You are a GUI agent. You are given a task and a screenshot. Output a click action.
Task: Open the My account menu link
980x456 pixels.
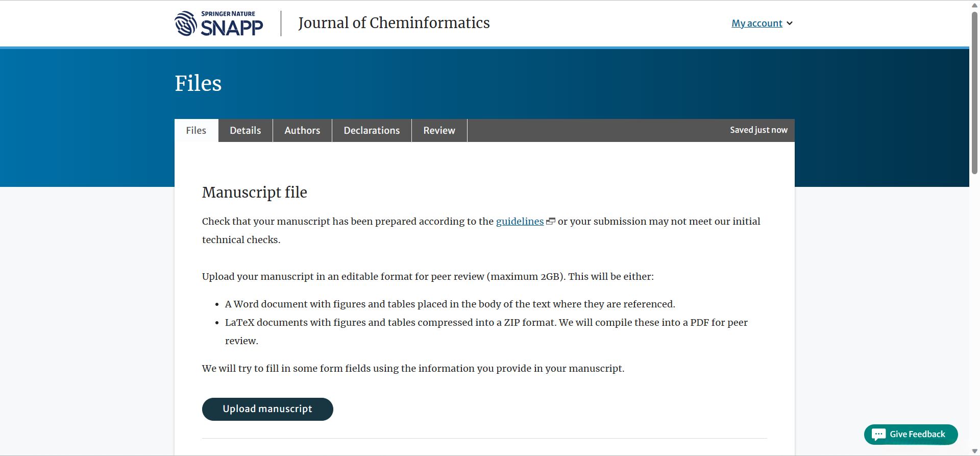coord(756,23)
